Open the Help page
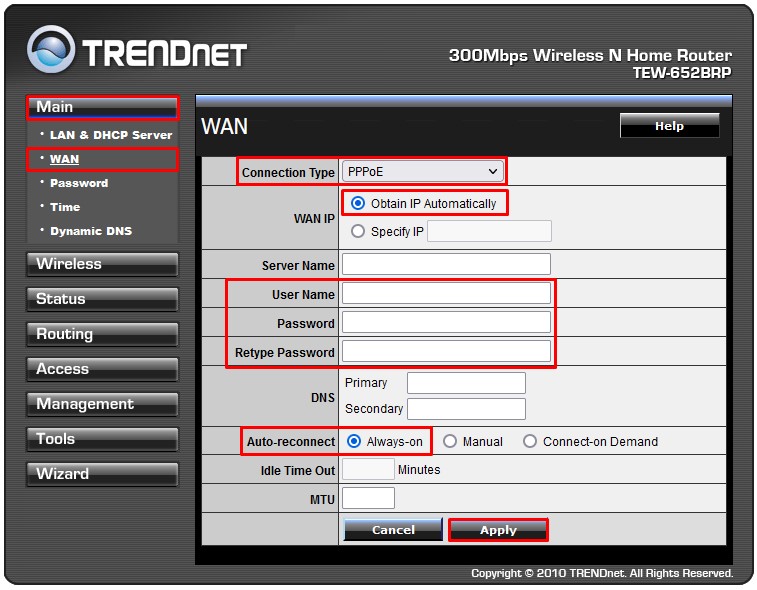The image size is (757, 590). [669, 126]
